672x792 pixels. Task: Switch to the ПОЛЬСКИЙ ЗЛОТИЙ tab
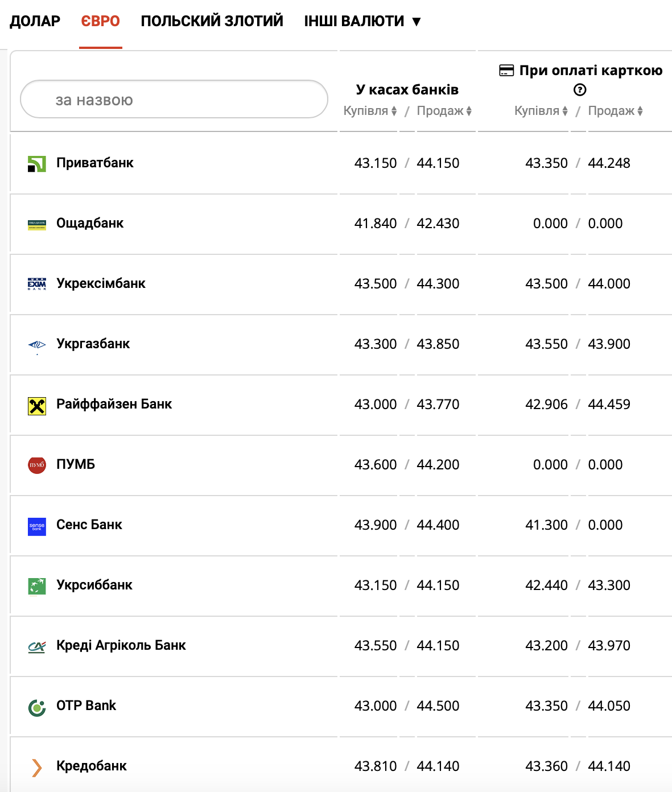(x=212, y=21)
